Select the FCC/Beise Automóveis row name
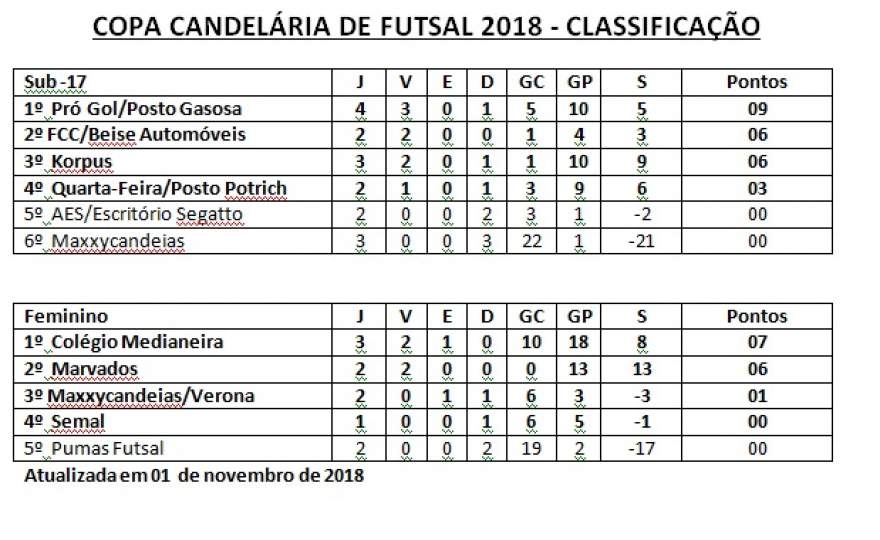This screenshot has width=880, height=540. click(173, 135)
